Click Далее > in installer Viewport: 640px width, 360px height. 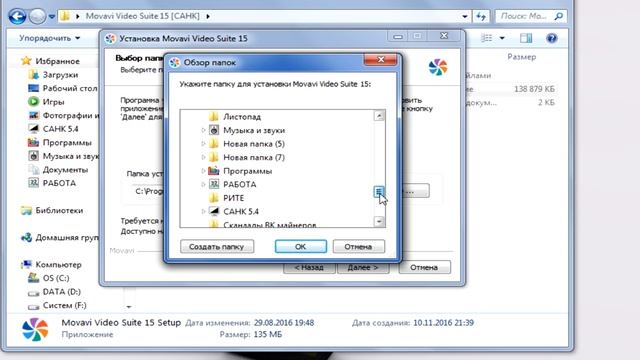tap(363, 267)
